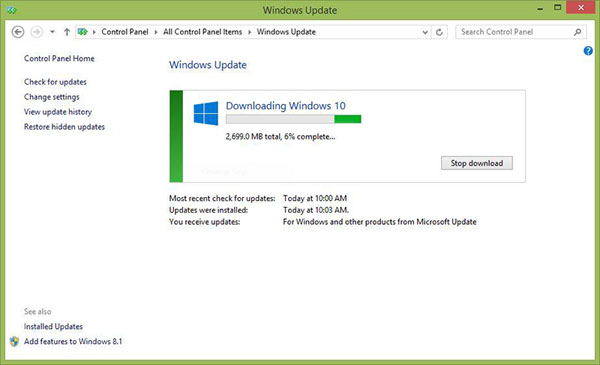The image size is (600, 365).
Task: Click the blue Windows logo icon
Action: tap(206, 113)
